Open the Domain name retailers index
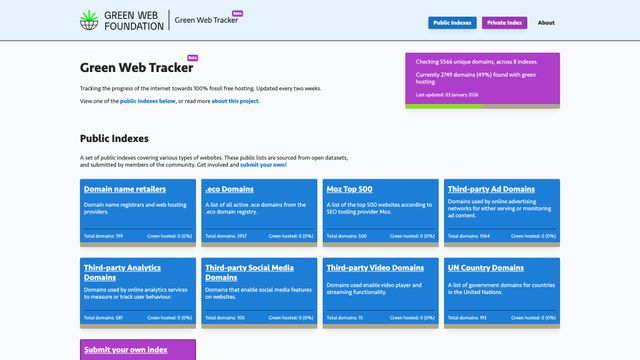This screenshot has height=360, width=640. click(x=125, y=189)
